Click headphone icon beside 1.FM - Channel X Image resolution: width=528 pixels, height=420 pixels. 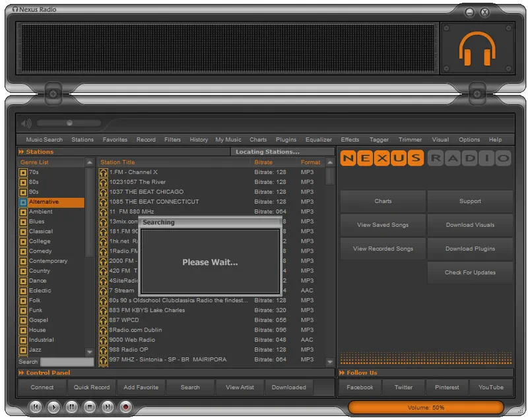[103, 173]
